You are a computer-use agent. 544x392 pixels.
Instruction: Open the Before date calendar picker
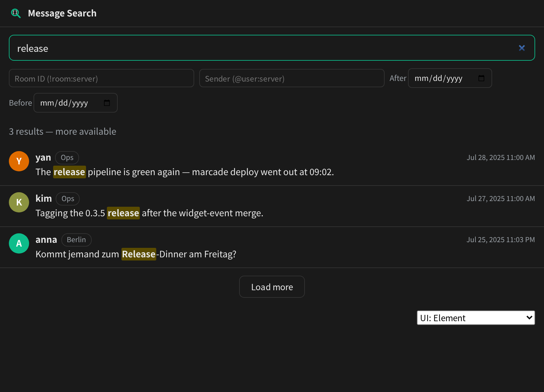click(107, 103)
